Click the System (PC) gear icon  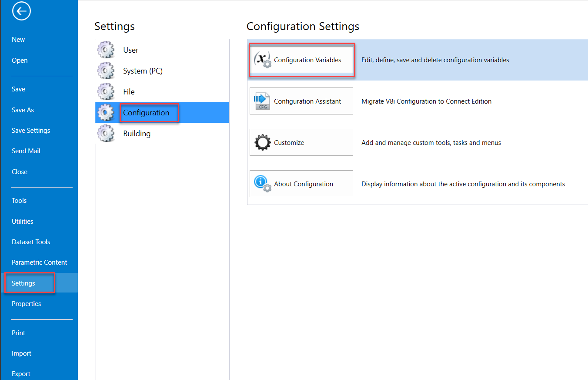106,71
